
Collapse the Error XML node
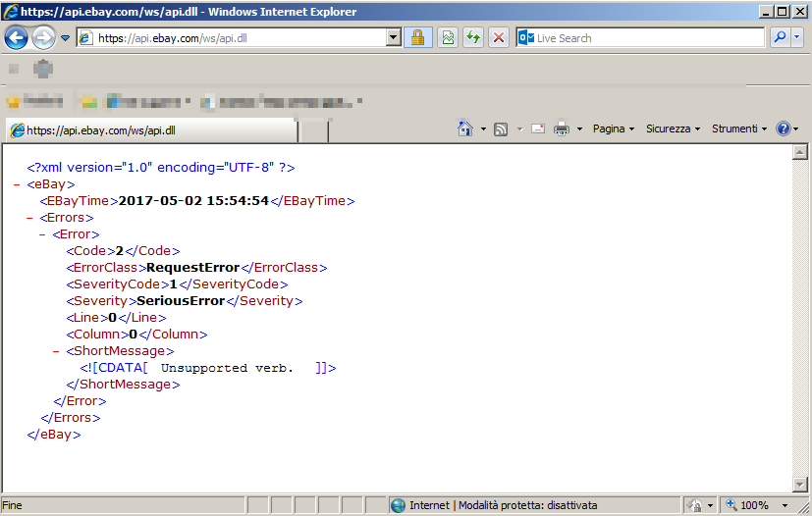(42, 234)
